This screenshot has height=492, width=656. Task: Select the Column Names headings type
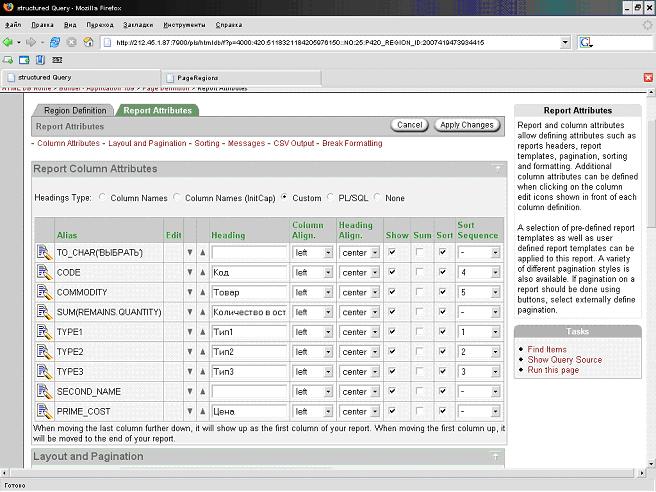coord(102,197)
